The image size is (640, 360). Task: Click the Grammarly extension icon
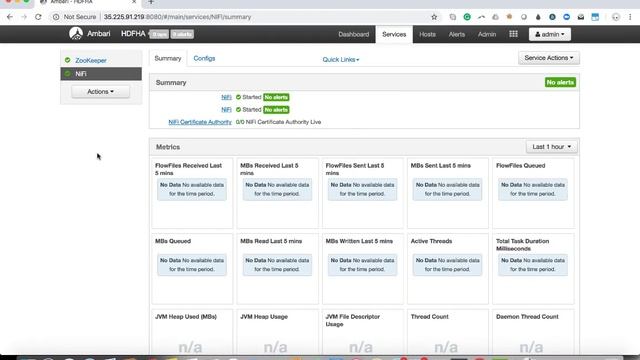[467, 17]
